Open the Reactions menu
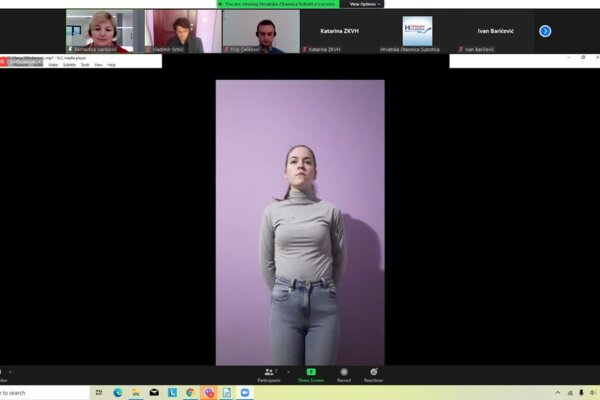 [373, 374]
